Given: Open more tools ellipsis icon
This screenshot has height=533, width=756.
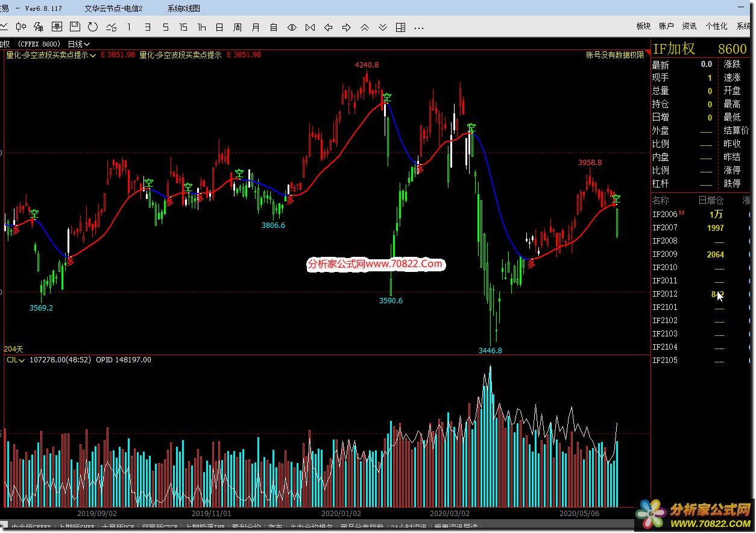Looking at the screenshot, I should [x=419, y=27].
